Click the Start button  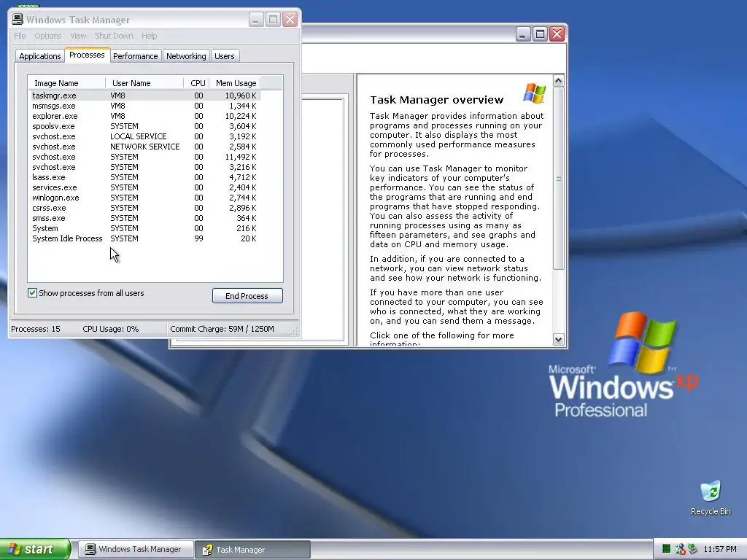[35, 549]
